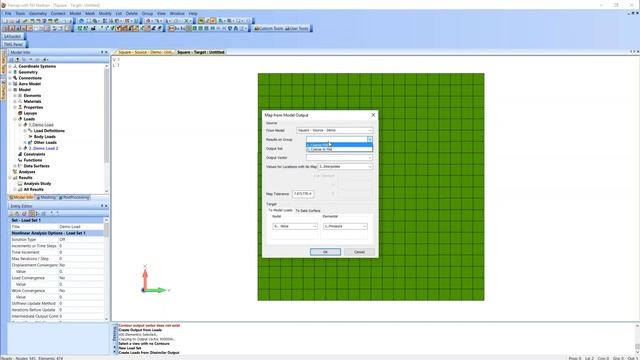Pin the Model Info pane
Image resolution: width=640 pixels, height=360 pixels.
click(x=102, y=52)
